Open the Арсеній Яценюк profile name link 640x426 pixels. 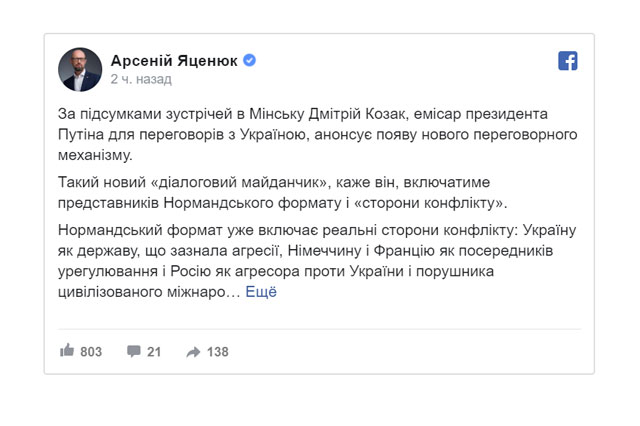pyautogui.click(x=174, y=61)
